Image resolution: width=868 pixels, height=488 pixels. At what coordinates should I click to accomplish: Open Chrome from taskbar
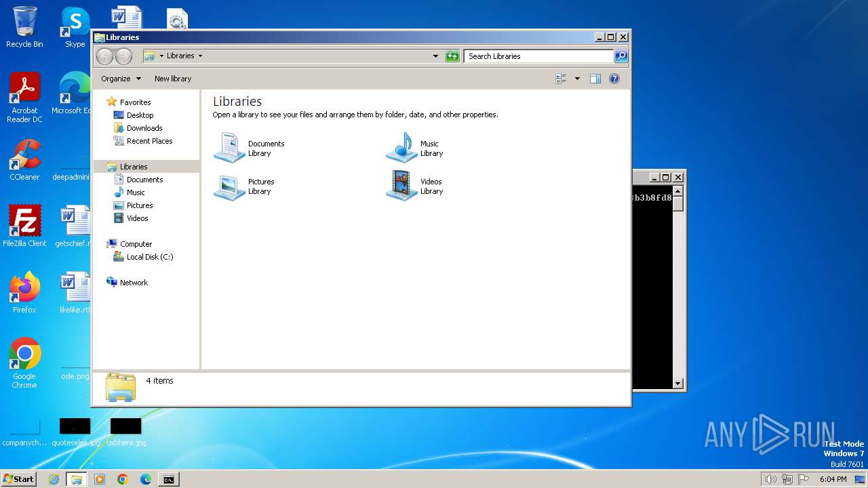tap(123, 479)
